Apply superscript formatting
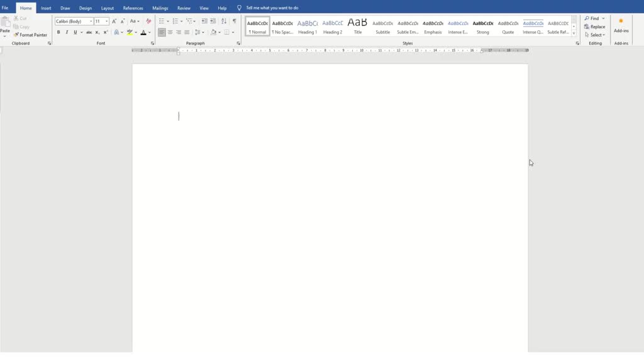 (x=106, y=32)
